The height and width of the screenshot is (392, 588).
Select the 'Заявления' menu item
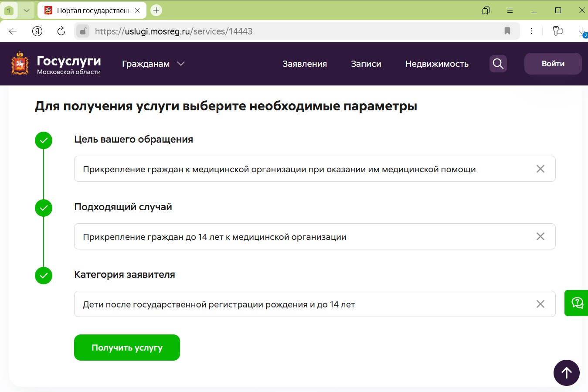click(x=304, y=64)
